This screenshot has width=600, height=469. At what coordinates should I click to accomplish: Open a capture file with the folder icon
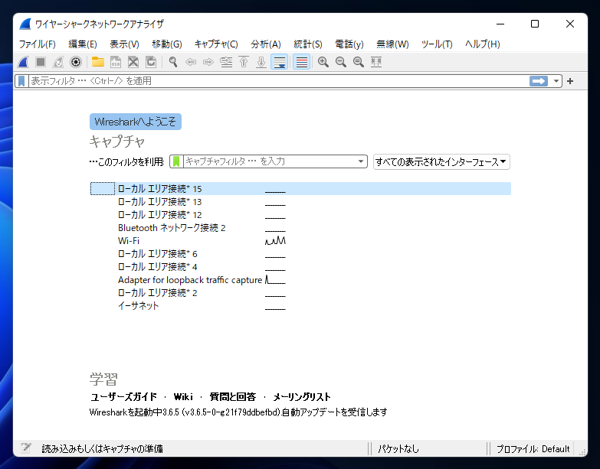tap(98, 62)
